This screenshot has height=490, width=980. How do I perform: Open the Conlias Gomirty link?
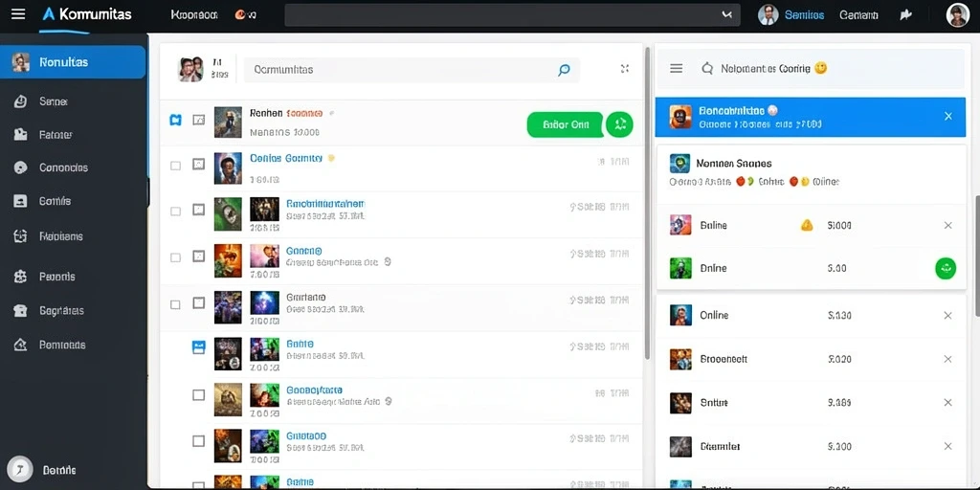click(x=286, y=158)
